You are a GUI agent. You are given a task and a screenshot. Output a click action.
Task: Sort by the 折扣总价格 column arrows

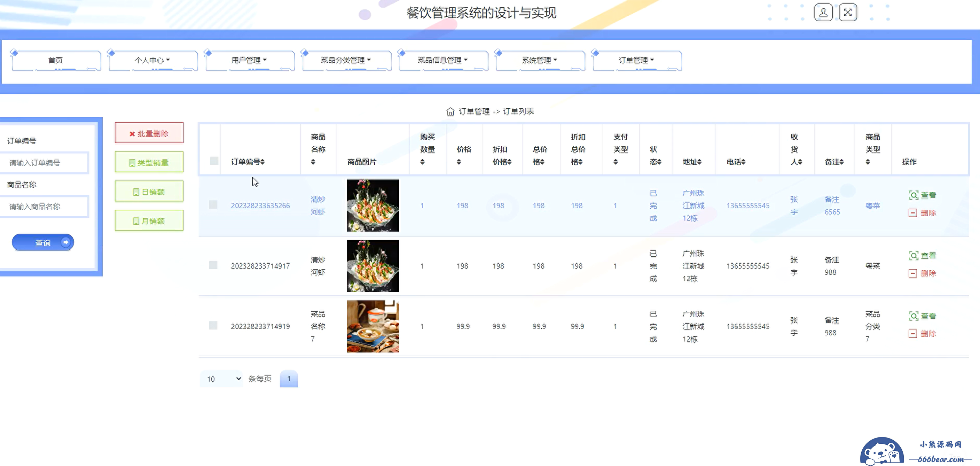581,162
